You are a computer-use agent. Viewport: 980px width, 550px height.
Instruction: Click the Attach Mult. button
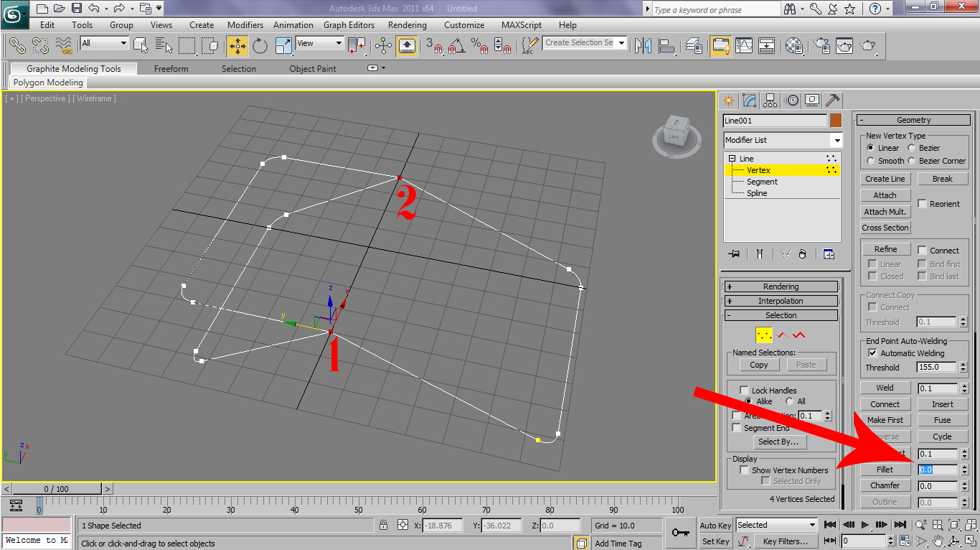click(885, 212)
